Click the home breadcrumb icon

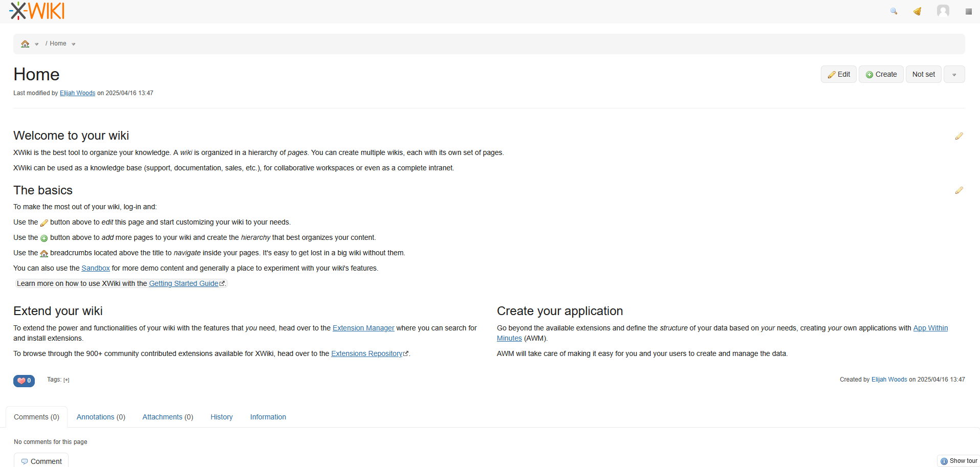(x=25, y=44)
